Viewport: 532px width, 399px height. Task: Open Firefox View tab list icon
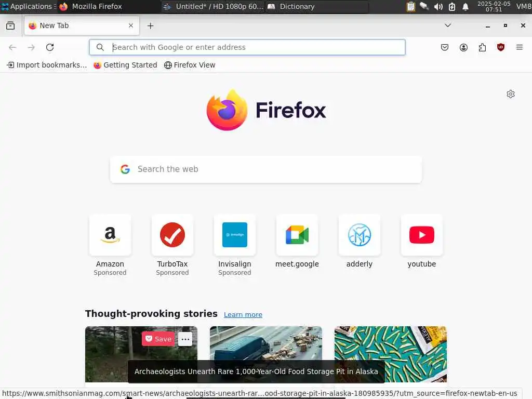tap(10, 26)
